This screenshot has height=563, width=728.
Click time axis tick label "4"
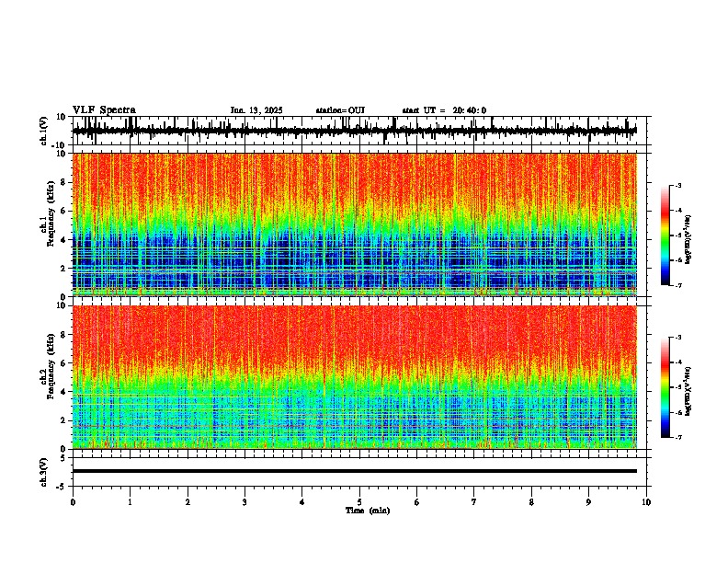tap(302, 502)
